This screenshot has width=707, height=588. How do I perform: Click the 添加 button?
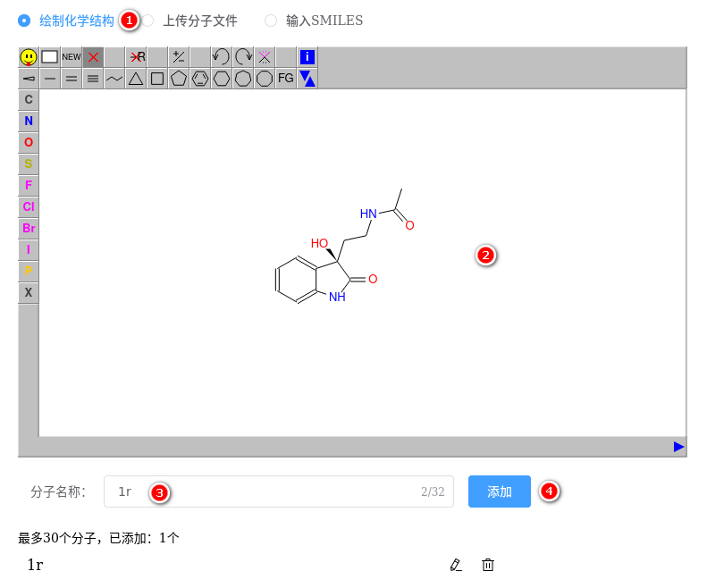499,491
